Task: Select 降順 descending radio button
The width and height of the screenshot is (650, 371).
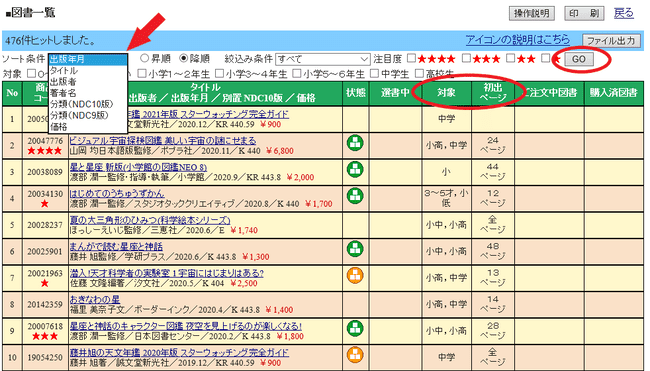Action: point(183,58)
